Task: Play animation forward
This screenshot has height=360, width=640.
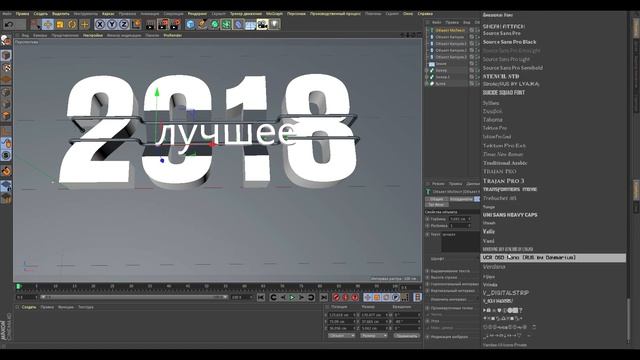Action: (x=292, y=298)
